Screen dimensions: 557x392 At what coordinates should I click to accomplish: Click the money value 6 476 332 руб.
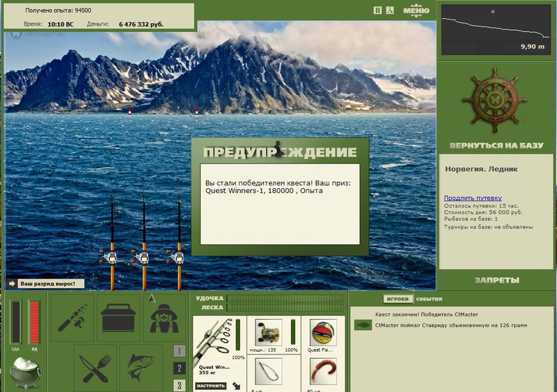tap(141, 24)
